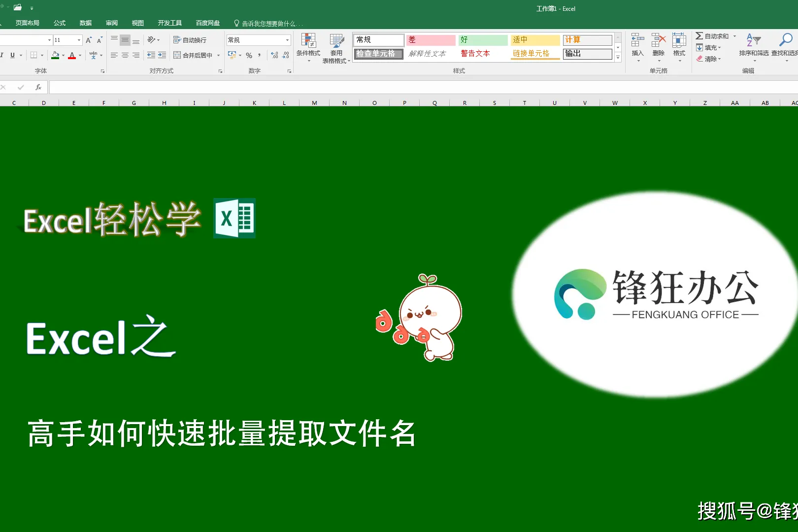Open the fill color dropdown arrow
Viewport: 798px width, 532px height.
pyautogui.click(x=63, y=55)
